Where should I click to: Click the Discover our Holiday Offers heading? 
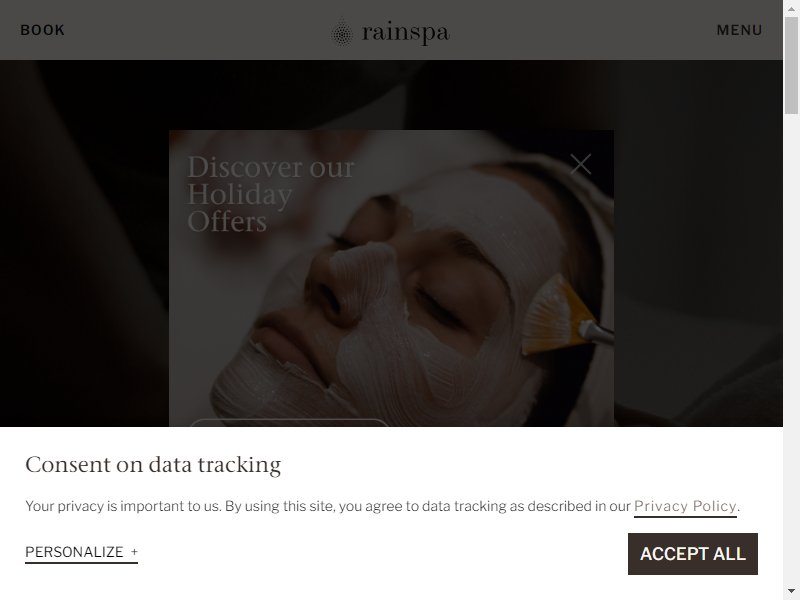(x=270, y=194)
